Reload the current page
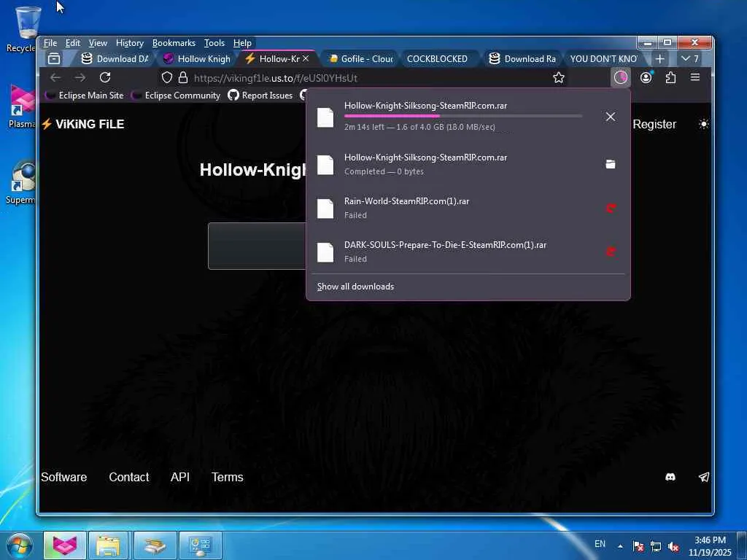 105,77
